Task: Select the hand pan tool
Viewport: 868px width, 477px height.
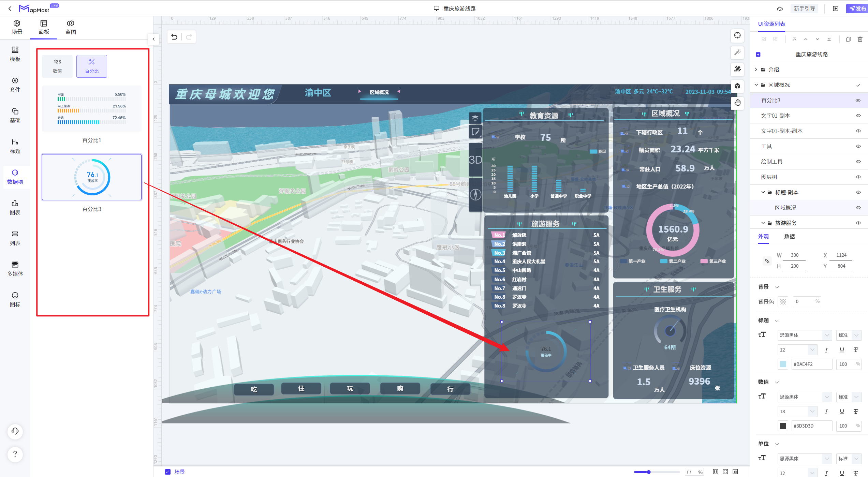Action: (737, 102)
